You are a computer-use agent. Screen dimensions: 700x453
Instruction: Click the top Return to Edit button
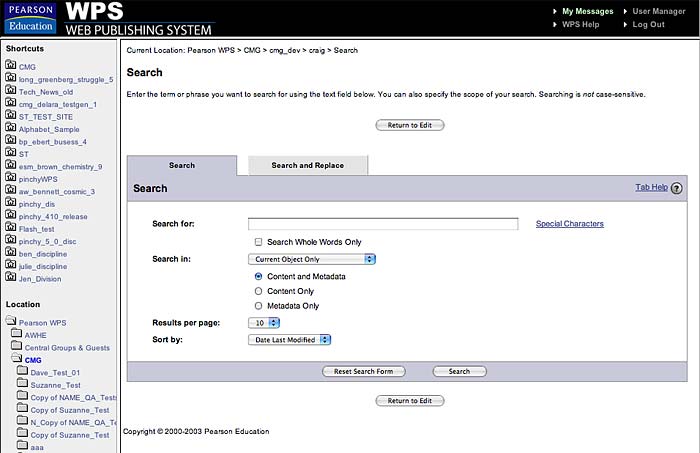pyautogui.click(x=410, y=125)
